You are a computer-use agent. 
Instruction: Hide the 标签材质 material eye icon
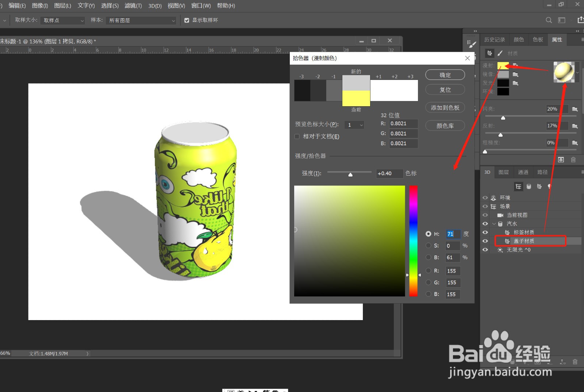[485, 232]
